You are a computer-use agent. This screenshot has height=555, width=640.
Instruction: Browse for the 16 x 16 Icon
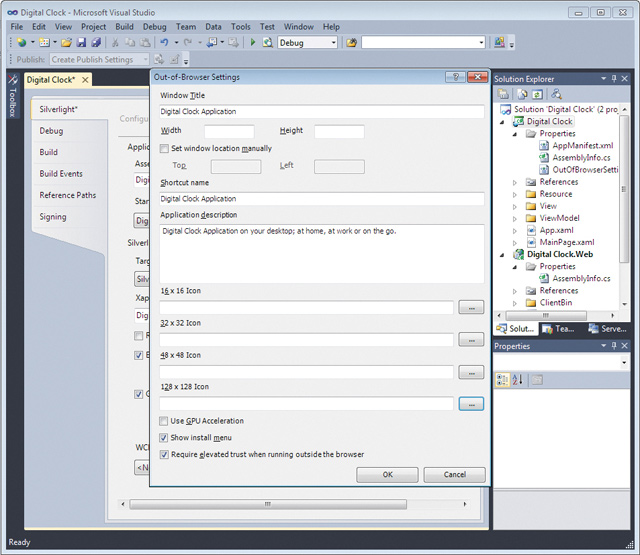point(471,307)
